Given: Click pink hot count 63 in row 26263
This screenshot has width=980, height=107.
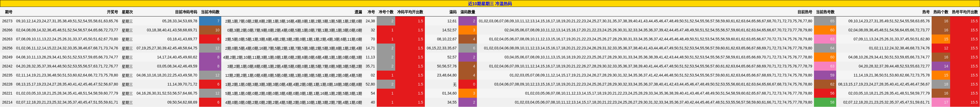Looking at the screenshot, I should [825, 39].
